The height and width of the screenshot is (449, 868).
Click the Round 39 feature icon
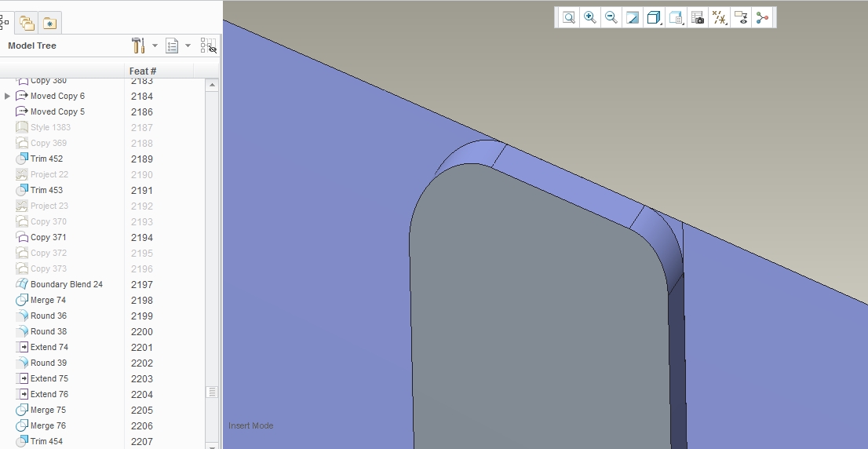click(22, 363)
